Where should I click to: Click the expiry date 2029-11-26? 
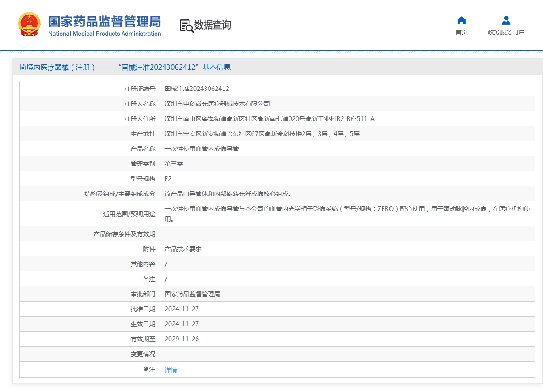coord(182,339)
